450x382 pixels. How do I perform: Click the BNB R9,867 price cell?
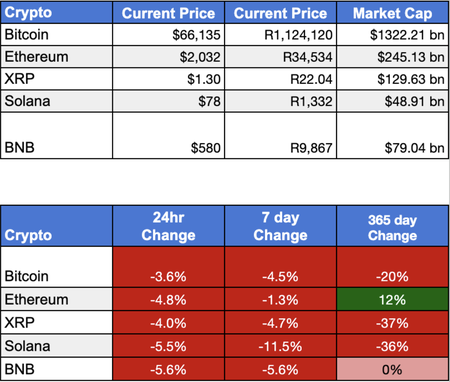coord(281,135)
